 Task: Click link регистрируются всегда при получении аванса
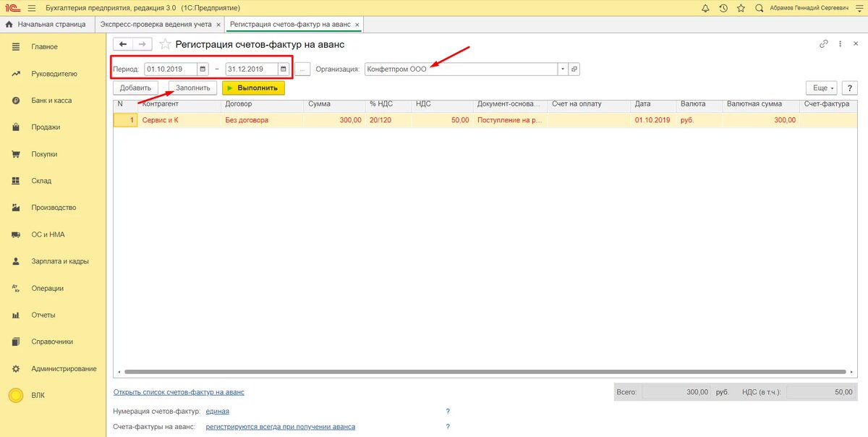click(x=280, y=427)
